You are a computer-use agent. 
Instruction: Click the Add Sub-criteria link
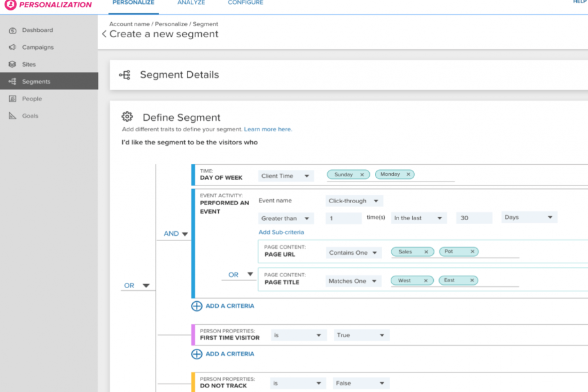click(281, 232)
